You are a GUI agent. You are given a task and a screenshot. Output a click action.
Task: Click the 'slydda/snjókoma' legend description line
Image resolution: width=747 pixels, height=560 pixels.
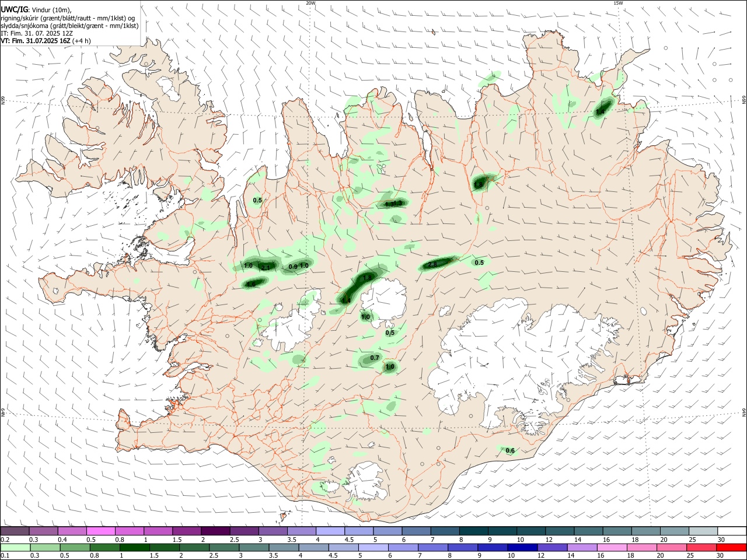(x=69, y=26)
